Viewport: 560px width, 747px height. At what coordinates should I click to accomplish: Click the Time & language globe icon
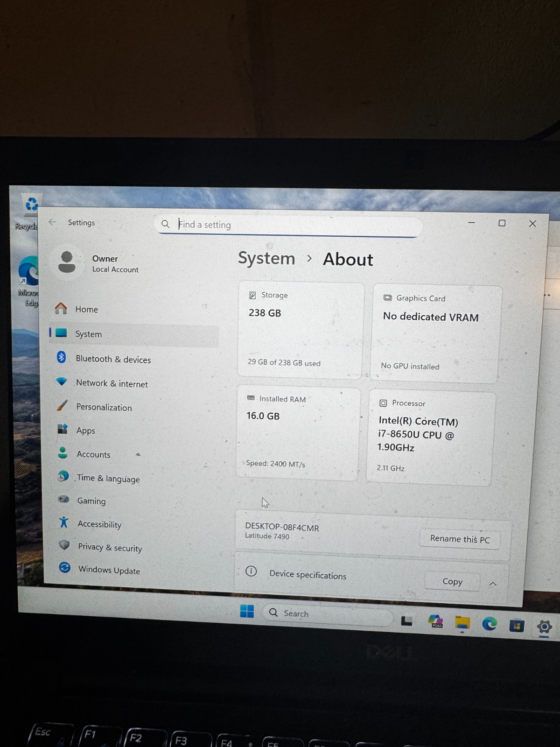63,476
